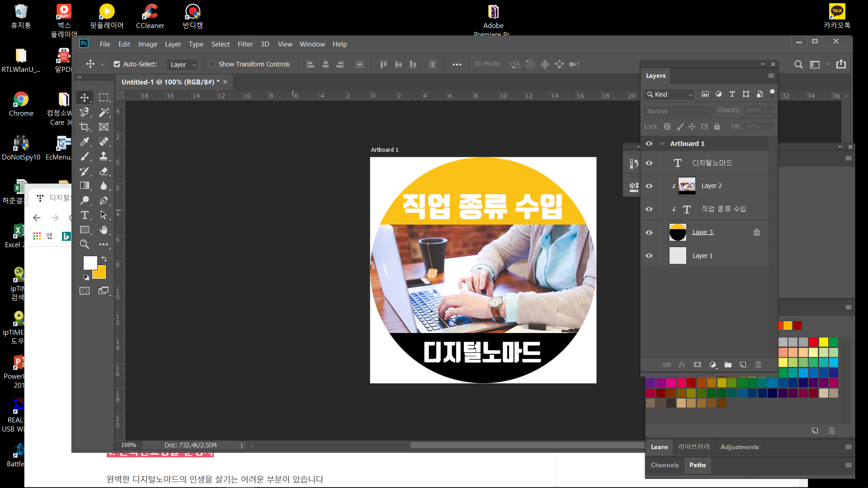
Task: Select the Frame tool
Action: coord(104,127)
